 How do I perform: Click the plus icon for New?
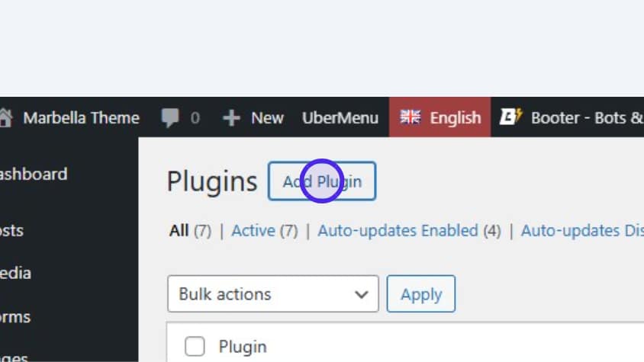click(231, 118)
